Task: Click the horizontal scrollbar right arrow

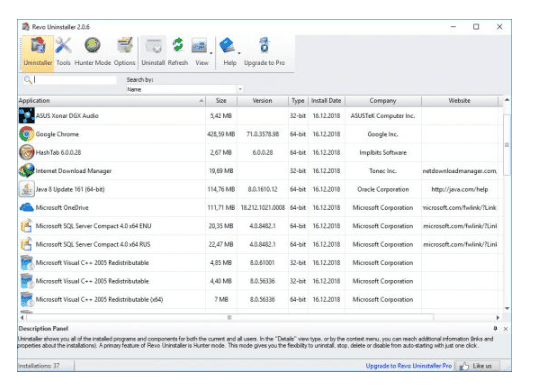Action: (x=498, y=318)
